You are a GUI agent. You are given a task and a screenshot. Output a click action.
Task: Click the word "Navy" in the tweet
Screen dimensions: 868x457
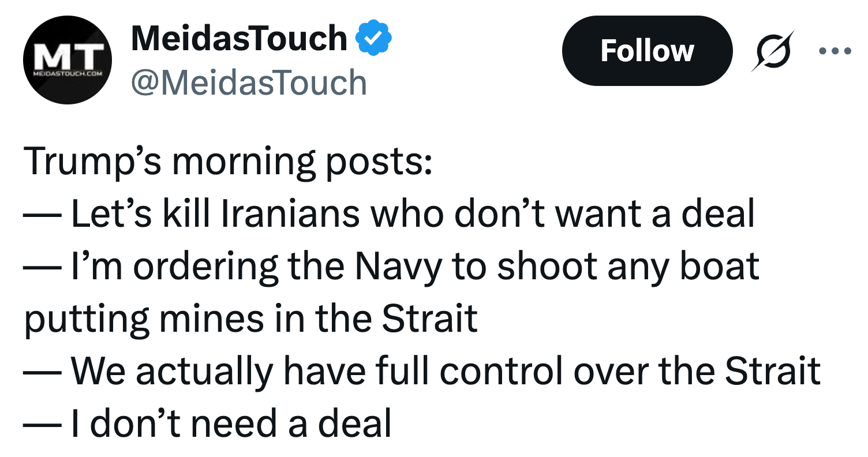pyautogui.click(x=396, y=266)
